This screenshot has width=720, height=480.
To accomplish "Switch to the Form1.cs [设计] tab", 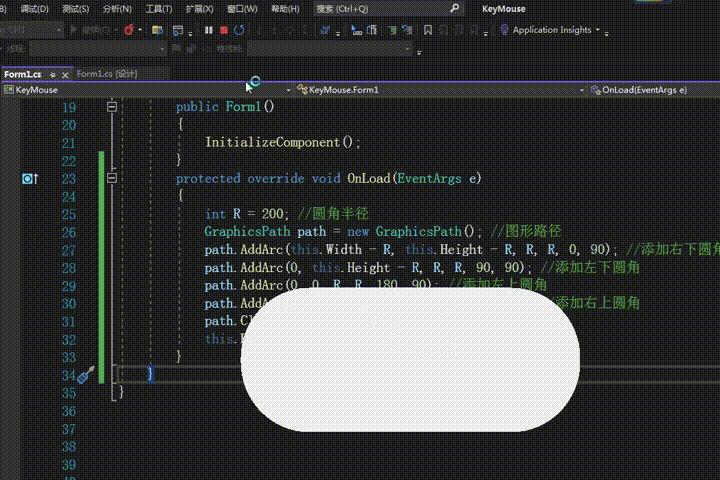I will (107, 74).
